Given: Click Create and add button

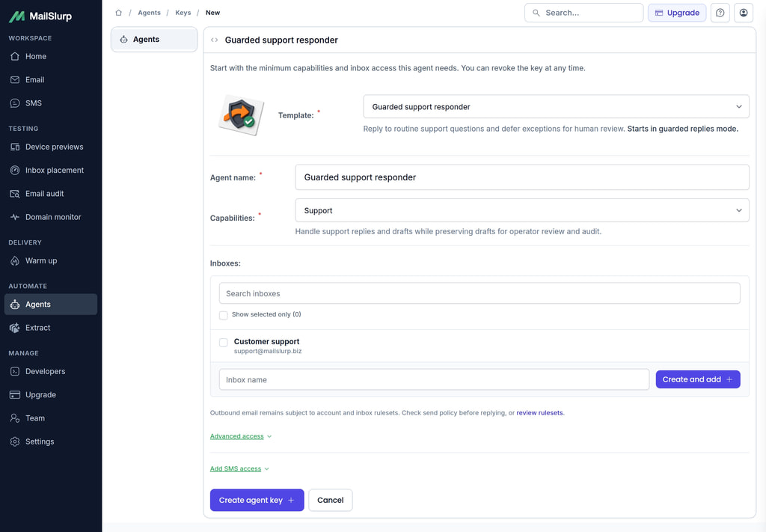Looking at the screenshot, I should pos(698,379).
